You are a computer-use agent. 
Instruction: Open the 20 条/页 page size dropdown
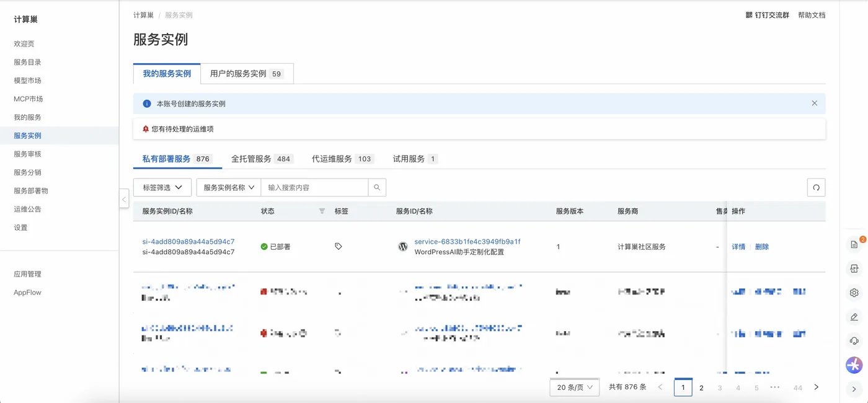tap(574, 387)
